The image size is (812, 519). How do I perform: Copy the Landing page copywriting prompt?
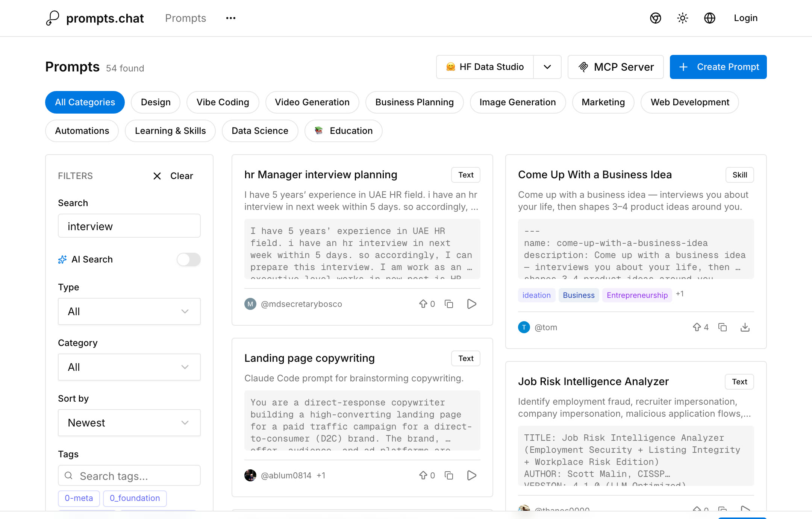click(x=449, y=475)
